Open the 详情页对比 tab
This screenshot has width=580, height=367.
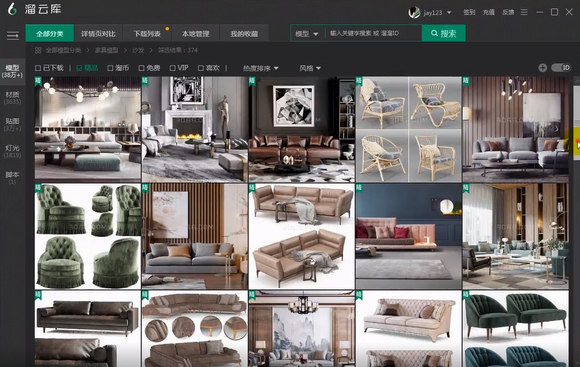98,34
